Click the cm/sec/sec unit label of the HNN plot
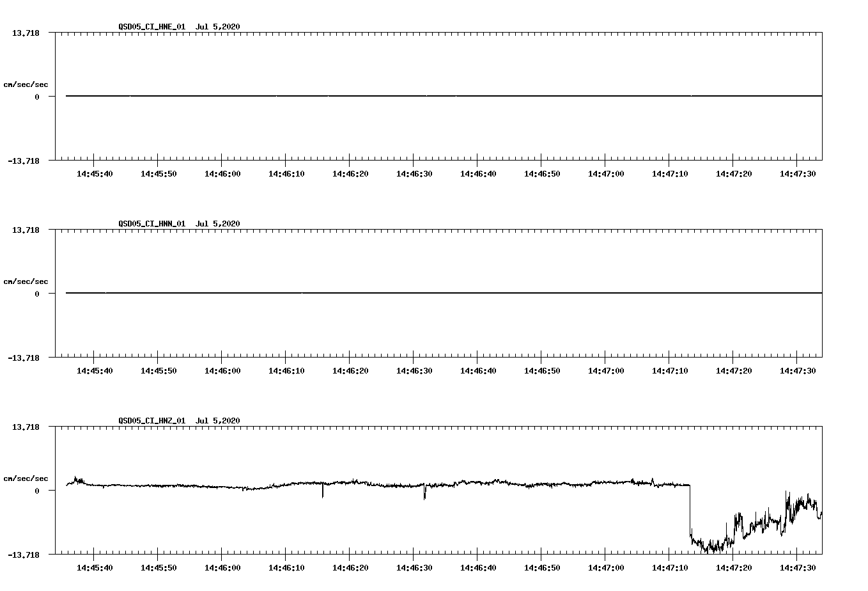 click(26, 281)
